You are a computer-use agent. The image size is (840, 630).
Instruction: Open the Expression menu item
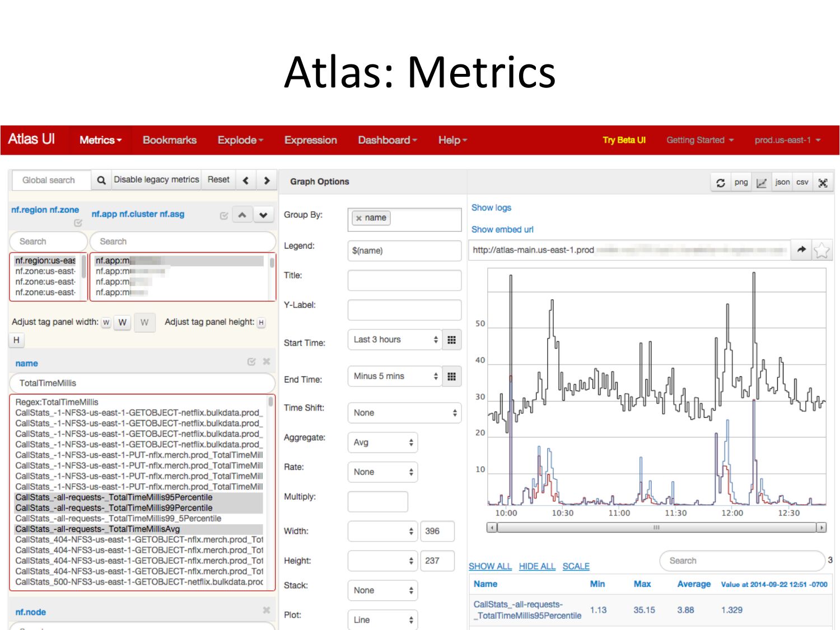[310, 140]
